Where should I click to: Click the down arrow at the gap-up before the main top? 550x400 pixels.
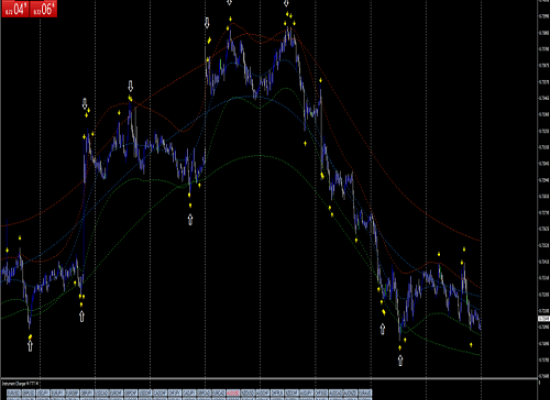point(207,23)
